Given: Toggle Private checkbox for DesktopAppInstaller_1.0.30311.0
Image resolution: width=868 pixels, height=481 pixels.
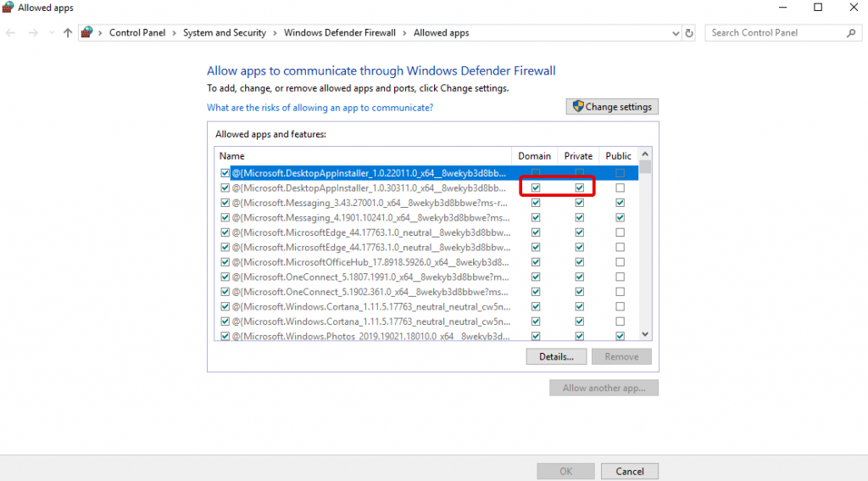Looking at the screenshot, I should (579, 187).
